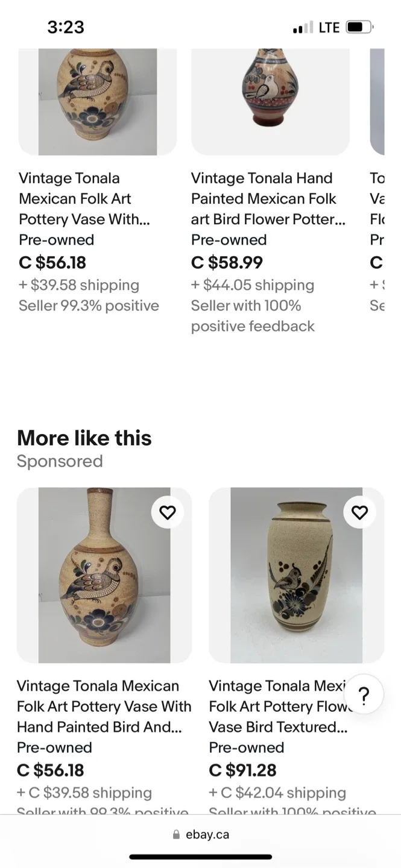Image resolution: width=401 pixels, height=868 pixels.
Task: Tap the lock icon beside ebay.ca
Action: click(176, 835)
